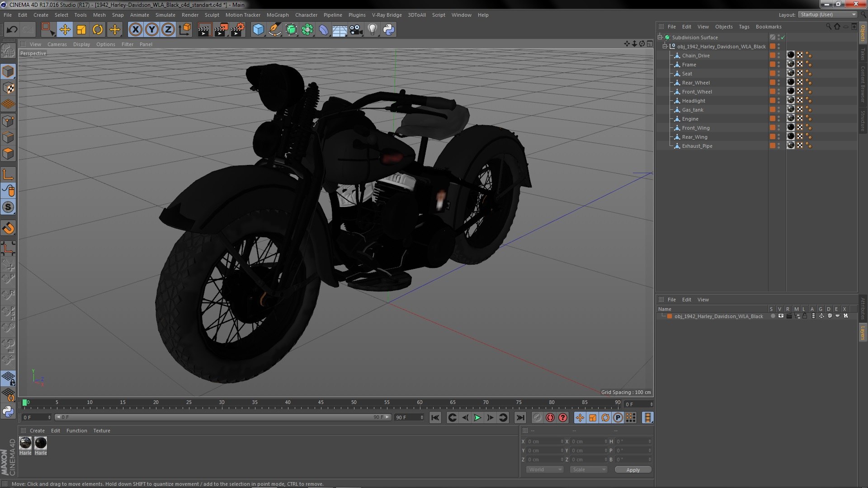Open the V-Ray Bridge menu
This screenshot has width=868, height=488.
click(387, 15)
